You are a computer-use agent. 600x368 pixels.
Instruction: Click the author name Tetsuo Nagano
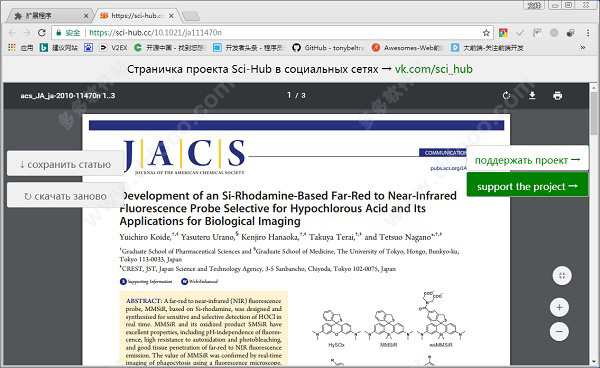(x=405, y=237)
